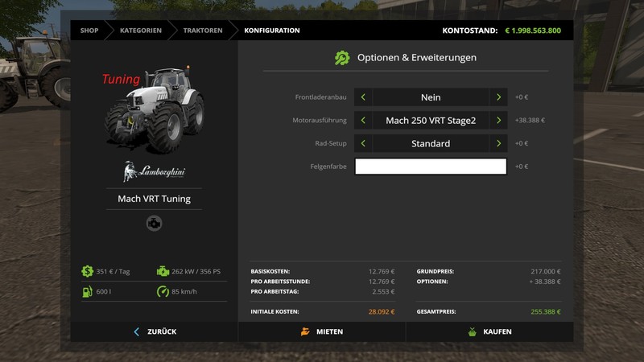644x362 pixels.
Task: Go to Shop breadcrumb
Action: [89, 31]
